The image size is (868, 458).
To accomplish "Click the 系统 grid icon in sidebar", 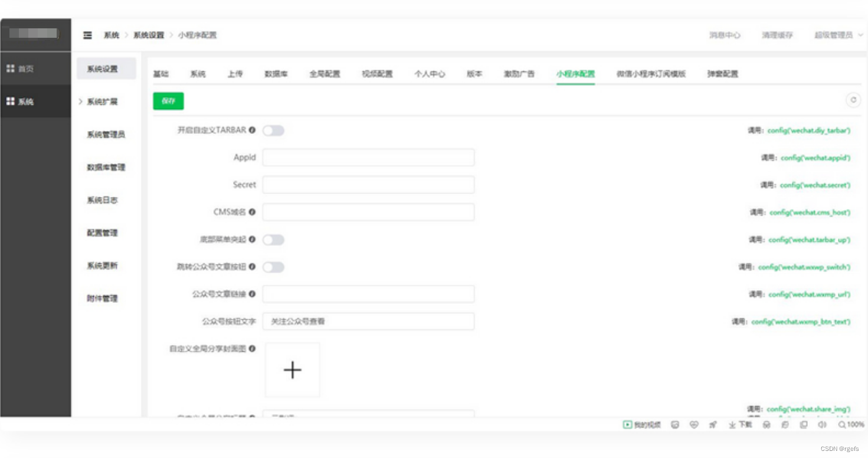I will click(x=10, y=102).
